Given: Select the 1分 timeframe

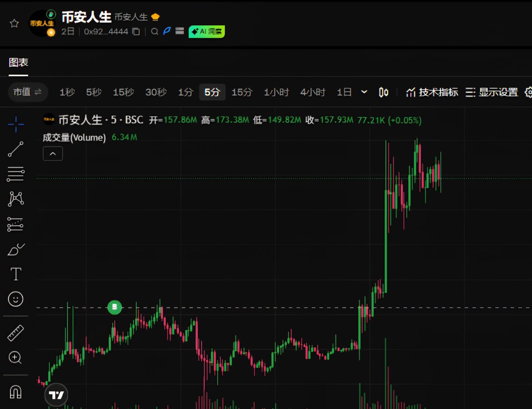Looking at the screenshot, I should point(186,92).
